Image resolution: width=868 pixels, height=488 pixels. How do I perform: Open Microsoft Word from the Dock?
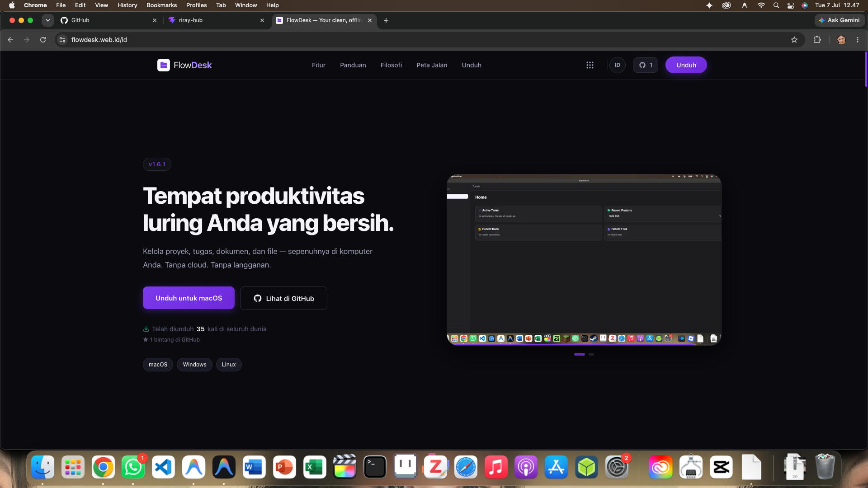pos(254,467)
